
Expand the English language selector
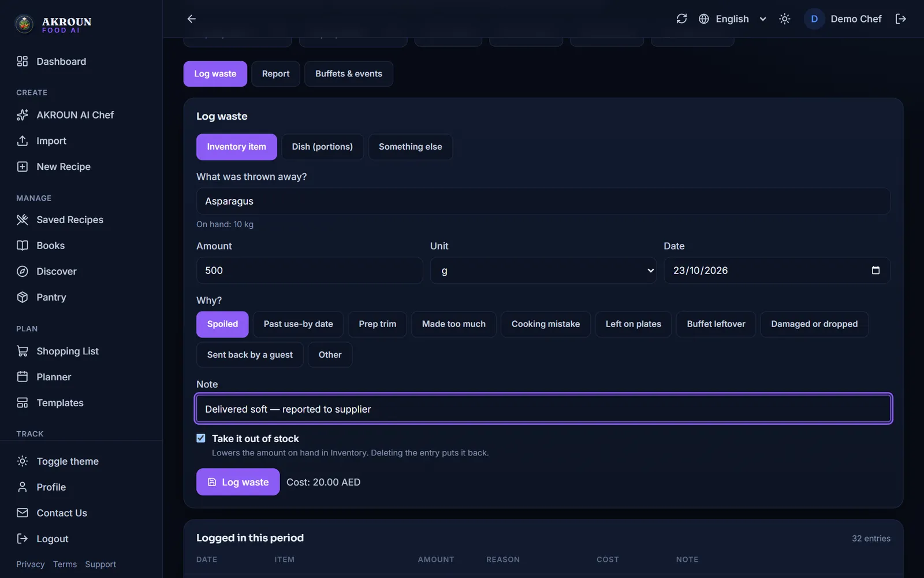[x=732, y=19]
